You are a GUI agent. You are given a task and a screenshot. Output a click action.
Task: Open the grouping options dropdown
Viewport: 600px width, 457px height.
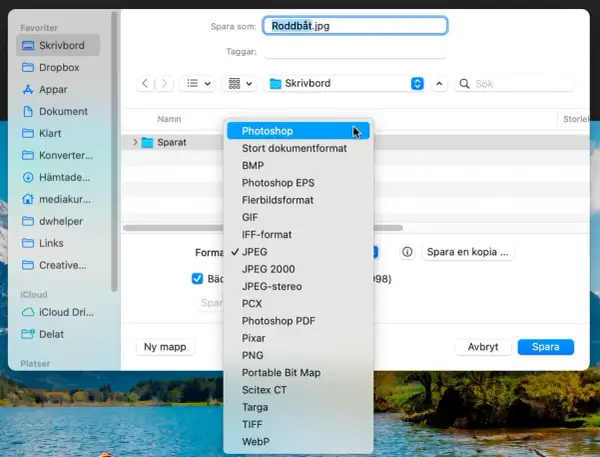240,83
